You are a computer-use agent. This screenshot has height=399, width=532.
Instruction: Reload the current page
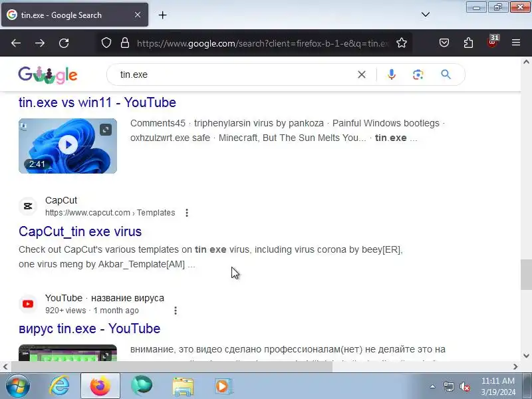(x=64, y=43)
